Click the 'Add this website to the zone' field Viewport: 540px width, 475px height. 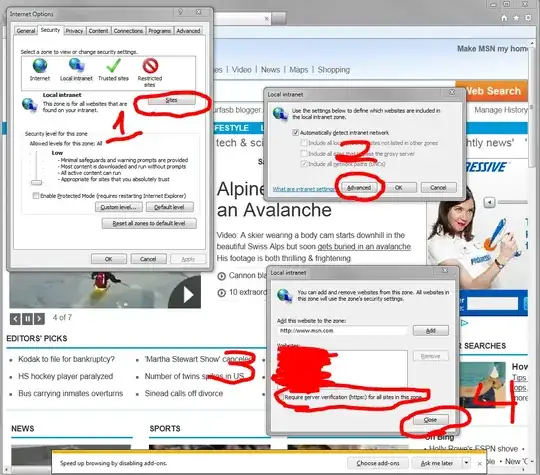pos(342,330)
